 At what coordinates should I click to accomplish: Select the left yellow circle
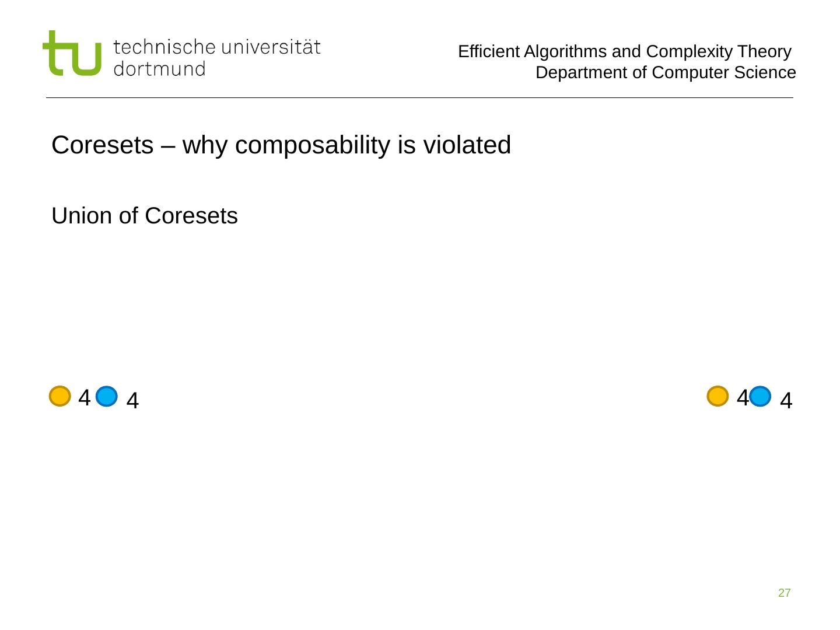pos(60,396)
